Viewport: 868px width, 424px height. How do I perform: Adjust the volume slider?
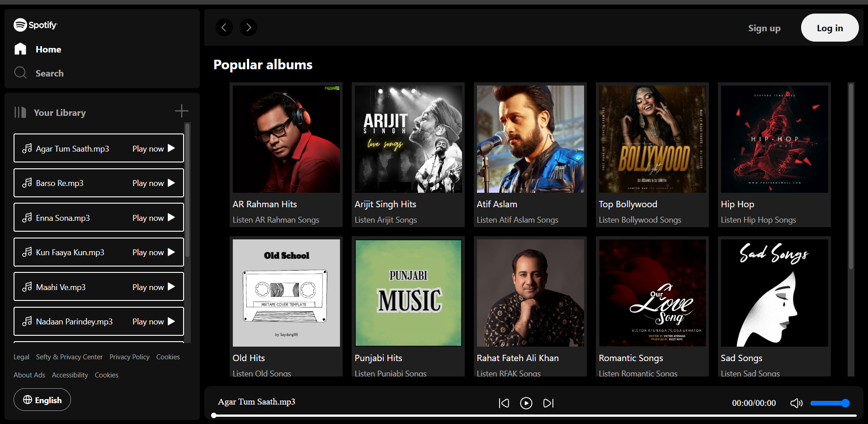click(830, 403)
